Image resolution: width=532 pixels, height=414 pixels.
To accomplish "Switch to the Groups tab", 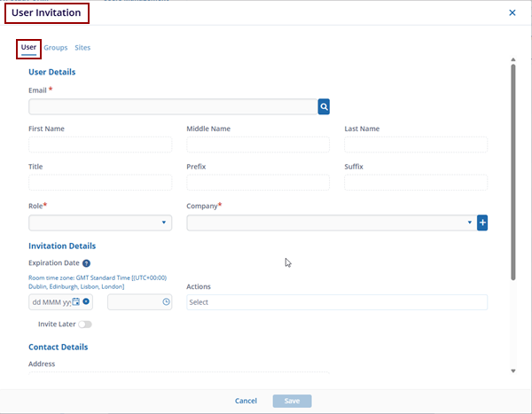I will click(56, 48).
